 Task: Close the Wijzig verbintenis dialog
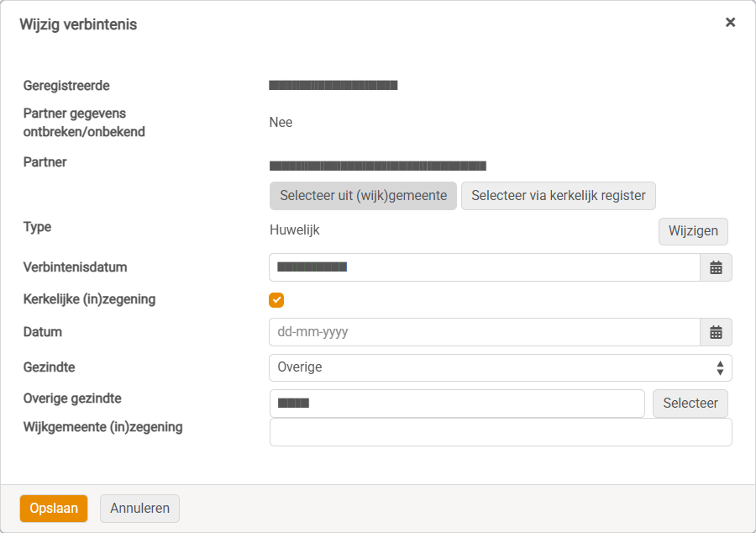(x=731, y=22)
